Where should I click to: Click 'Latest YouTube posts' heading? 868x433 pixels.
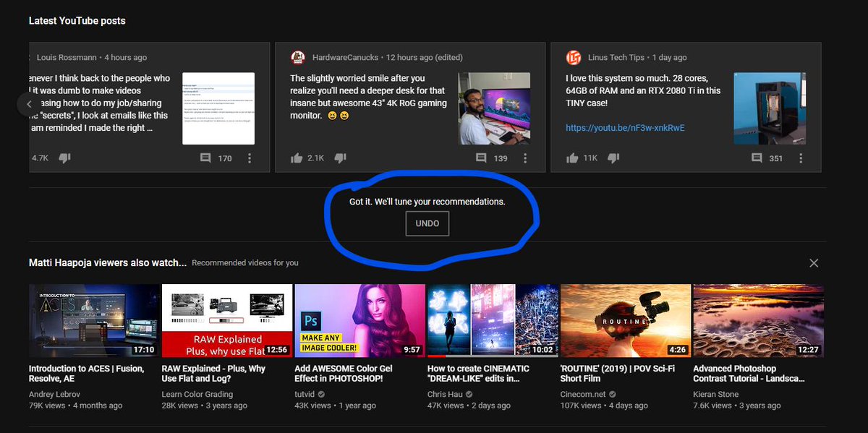(x=77, y=21)
